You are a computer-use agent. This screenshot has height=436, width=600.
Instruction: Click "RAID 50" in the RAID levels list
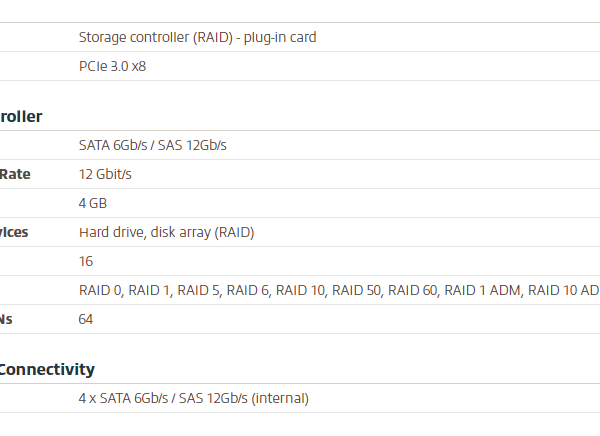tap(356, 290)
